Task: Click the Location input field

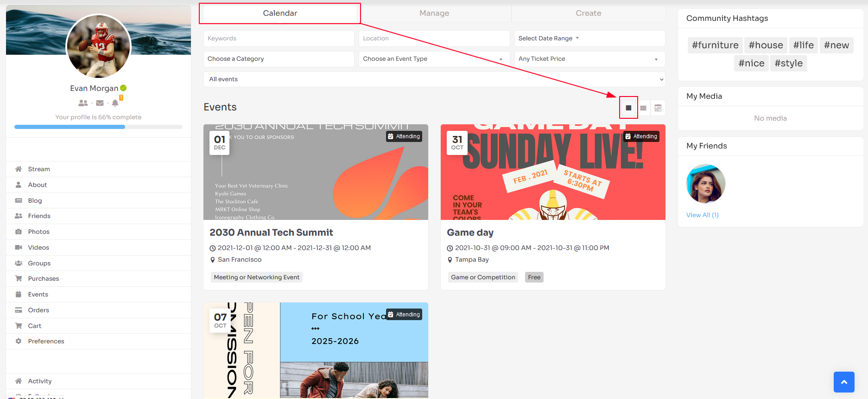Action: [x=434, y=39]
